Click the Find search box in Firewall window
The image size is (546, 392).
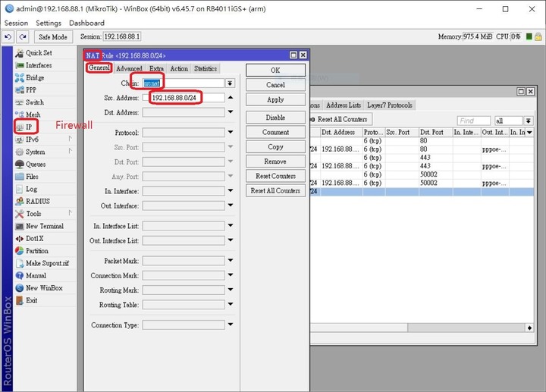point(473,121)
